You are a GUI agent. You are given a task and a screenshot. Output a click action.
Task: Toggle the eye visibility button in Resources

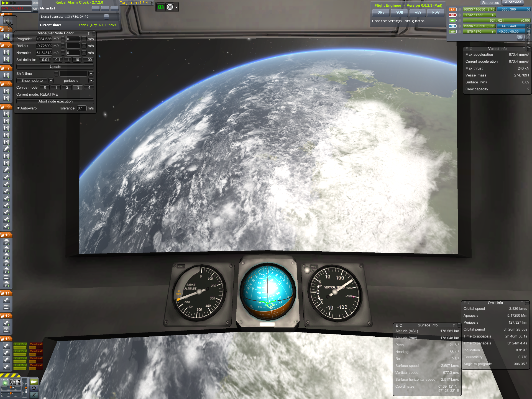(520, 38)
